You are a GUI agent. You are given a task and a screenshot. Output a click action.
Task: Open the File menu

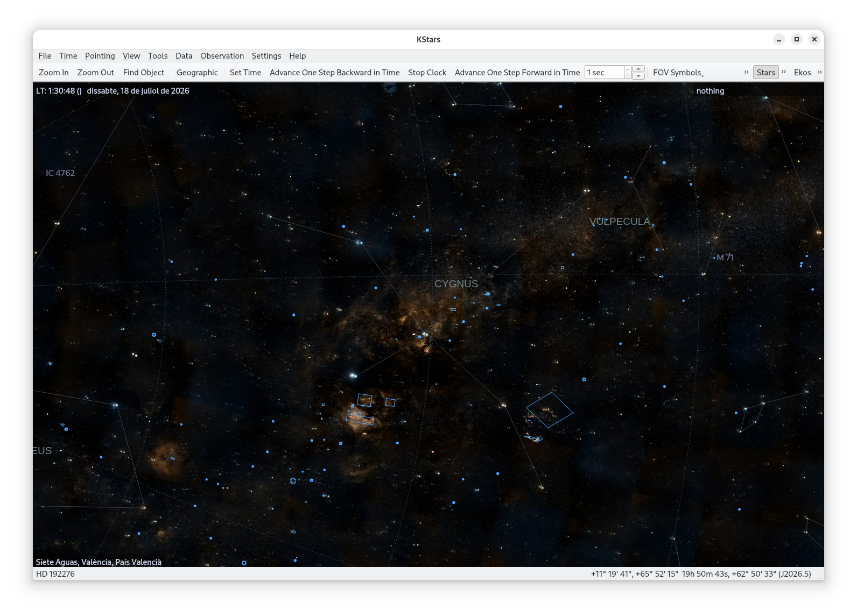[x=45, y=56]
